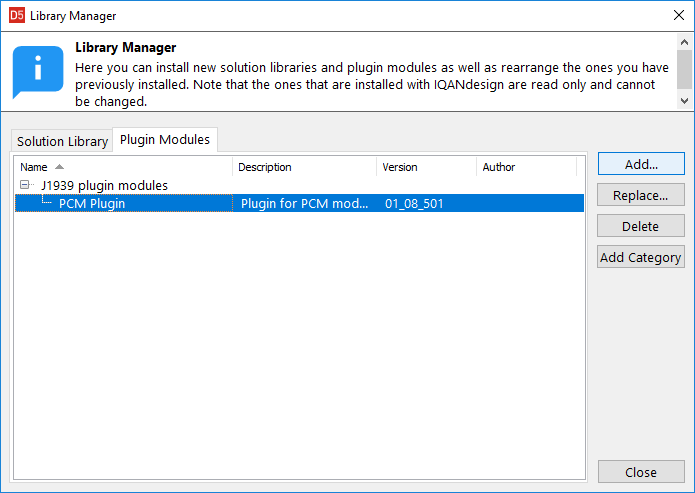The height and width of the screenshot is (493, 695).
Task: Sort by the Name column header
Action: coord(124,167)
